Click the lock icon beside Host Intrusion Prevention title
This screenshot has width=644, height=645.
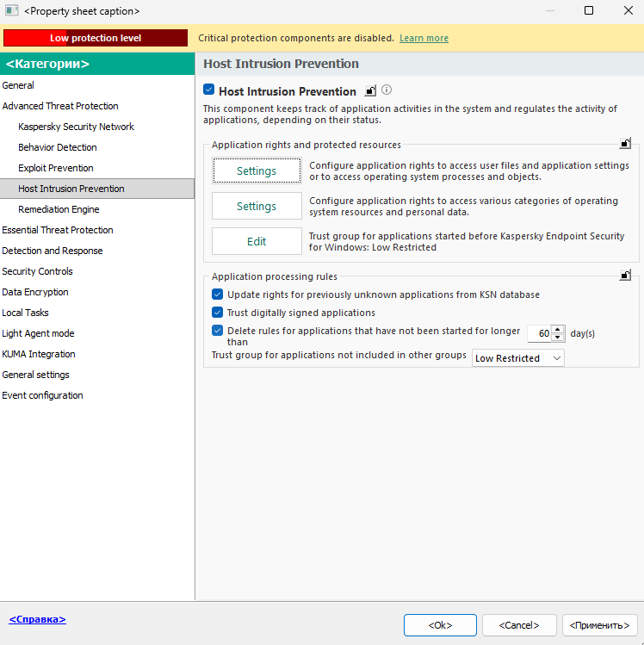(x=371, y=90)
